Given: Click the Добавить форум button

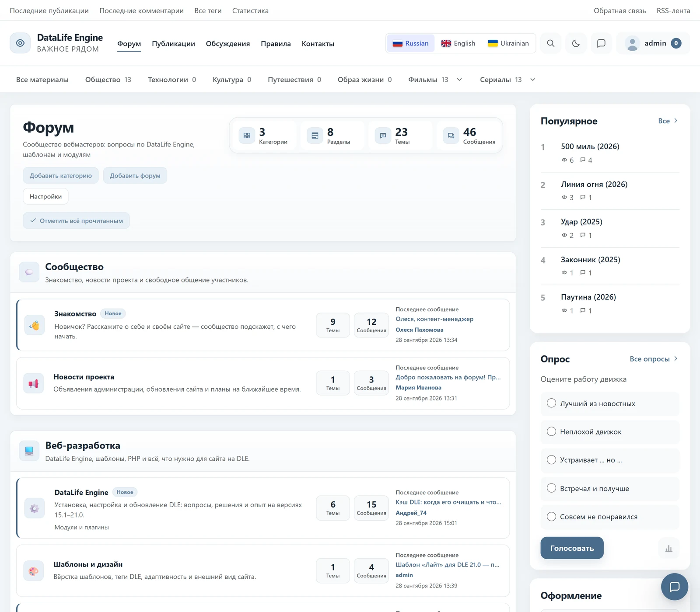Looking at the screenshot, I should pos(135,175).
